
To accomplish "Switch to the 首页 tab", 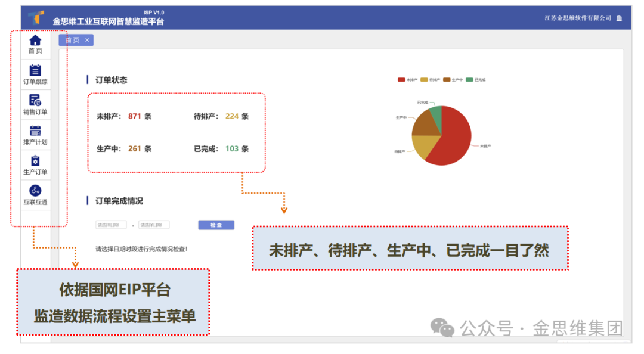I will tap(72, 40).
